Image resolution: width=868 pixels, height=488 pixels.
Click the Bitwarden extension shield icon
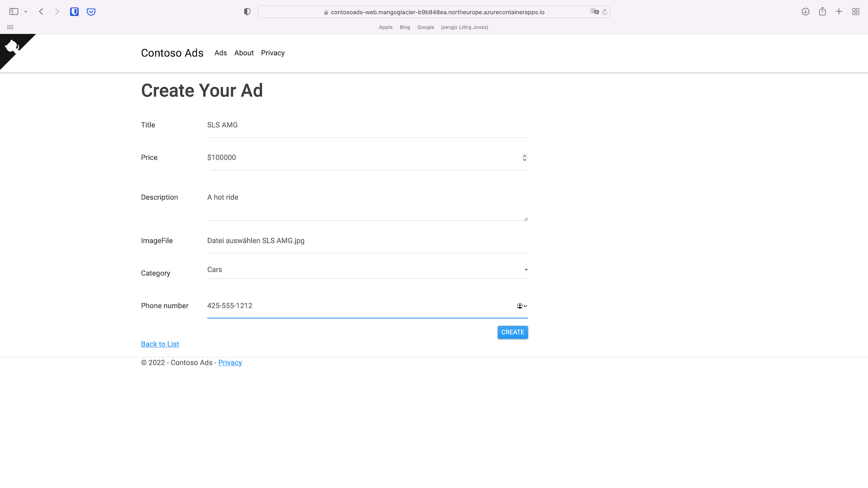(x=74, y=12)
